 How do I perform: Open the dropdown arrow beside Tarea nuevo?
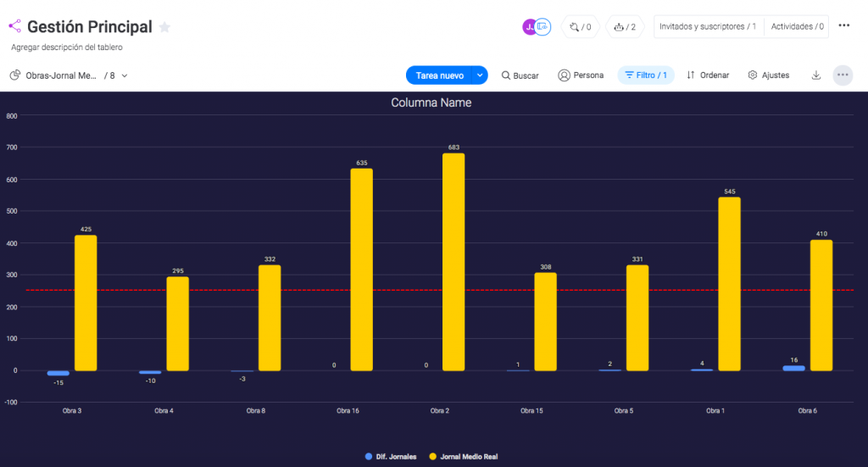coord(480,75)
